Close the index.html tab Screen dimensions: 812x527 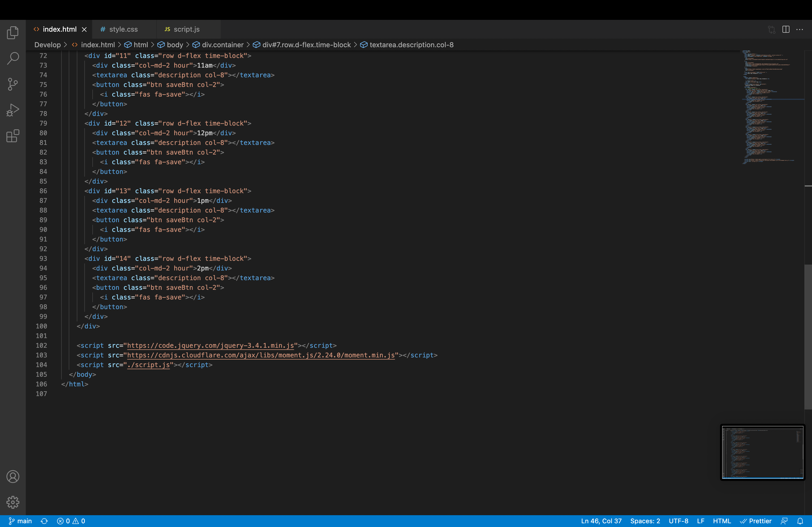[x=84, y=29]
